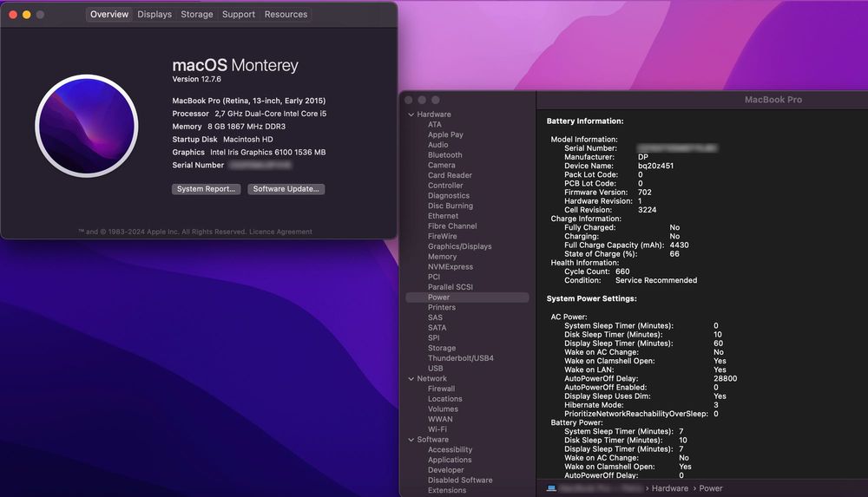Click the Version 12.7.6 text
The width and height of the screenshot is (868, 497).
pyautogui.click(x=196, y=79)
